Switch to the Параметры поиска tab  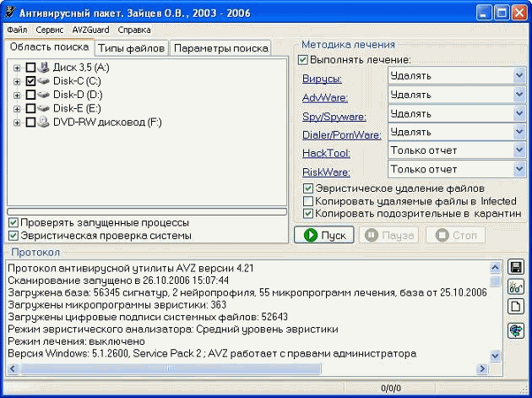pos(221,48)
